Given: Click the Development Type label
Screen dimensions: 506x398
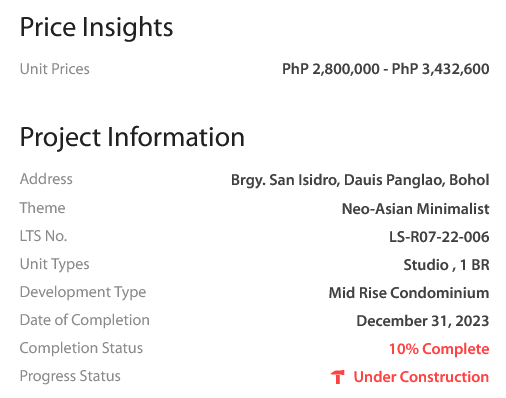Looking at the screenshot, I should click(83, 292).
